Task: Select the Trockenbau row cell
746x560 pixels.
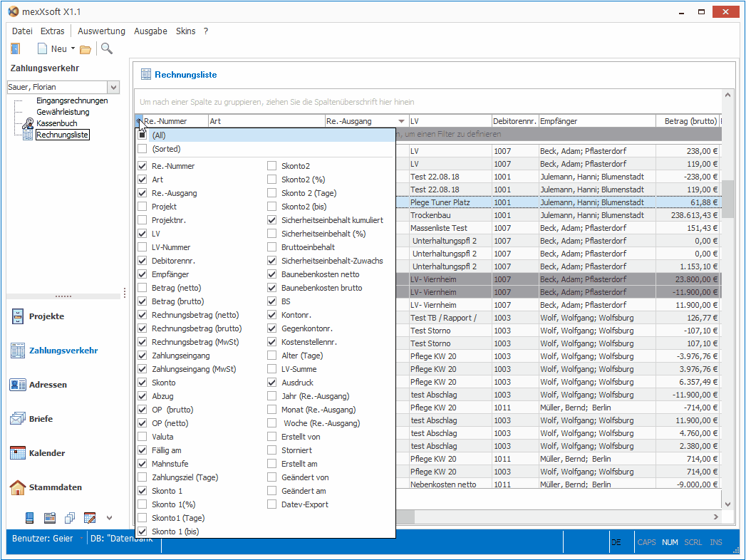Action: pos(450,215)
